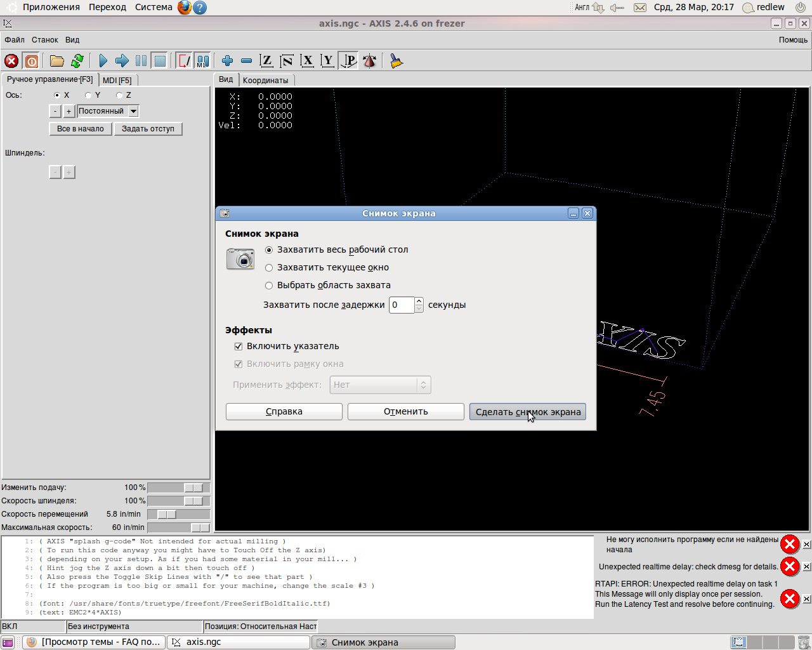Open the clock showing Срд, 28 Мар, 20:17
Viewport: 812px width, 650px height.
coord(694,8)
